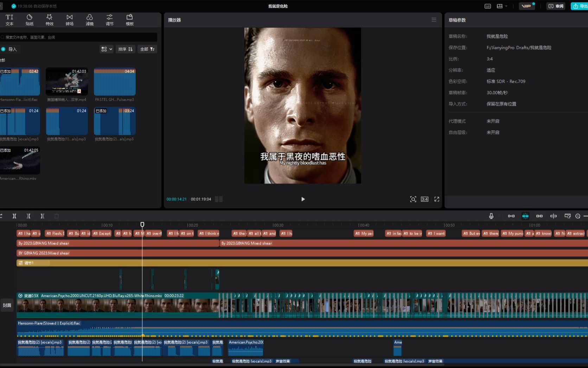
Task: Click the microphone voice-over record icon
Action: click(491, 216)
